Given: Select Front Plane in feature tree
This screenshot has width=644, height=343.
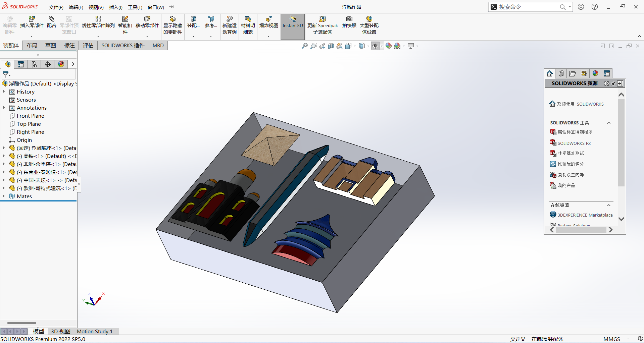Looking at the screenshot, I should point(27,116).
